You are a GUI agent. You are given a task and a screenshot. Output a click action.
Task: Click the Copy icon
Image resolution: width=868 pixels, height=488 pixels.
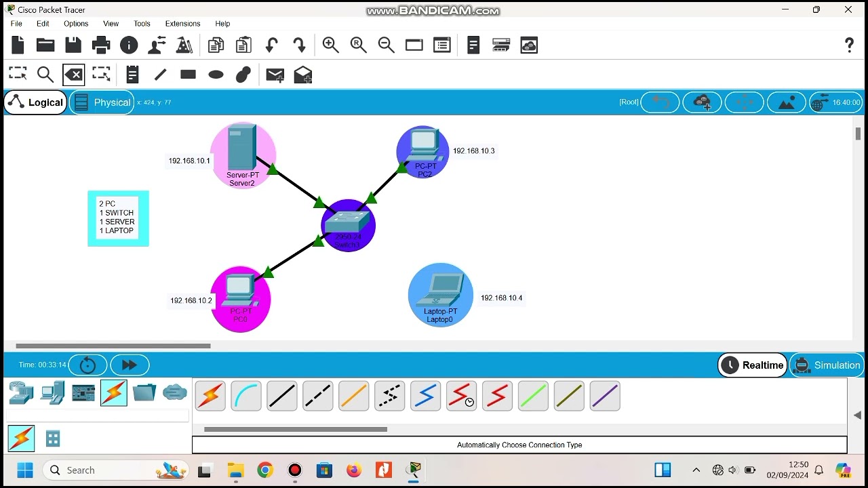216,45
